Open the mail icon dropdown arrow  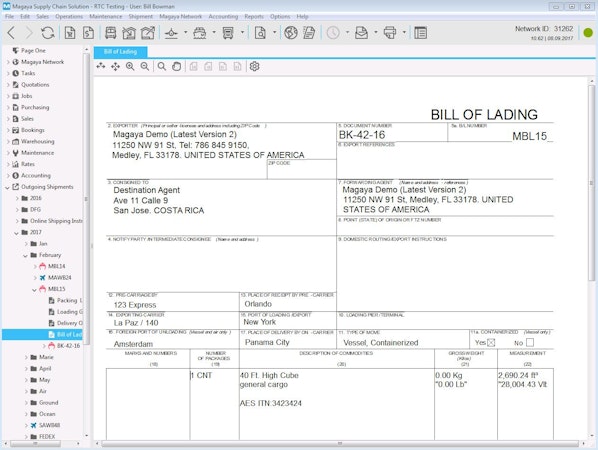coord(376,32)
